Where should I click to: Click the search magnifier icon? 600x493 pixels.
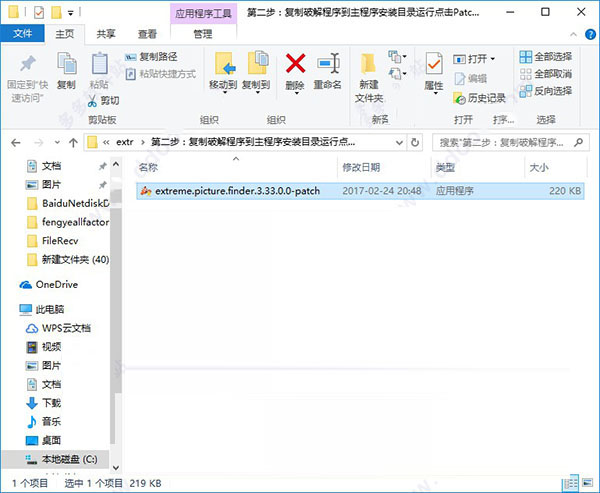[x=579, y=142]
